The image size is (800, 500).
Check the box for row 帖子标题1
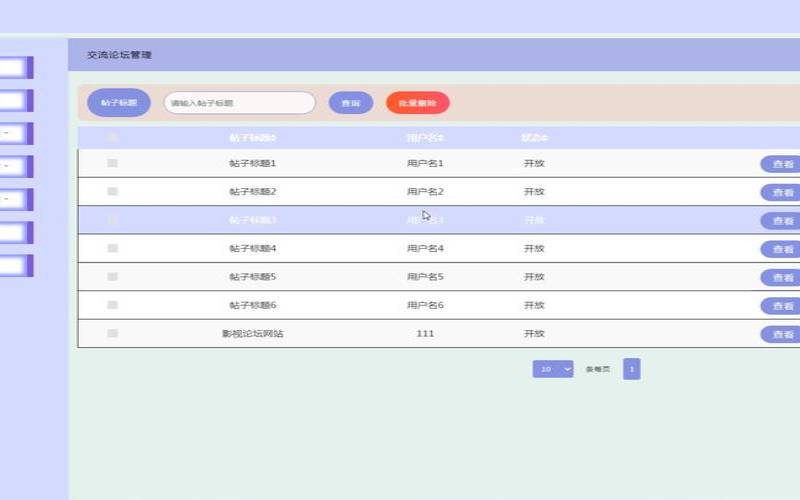coord(112,163)
